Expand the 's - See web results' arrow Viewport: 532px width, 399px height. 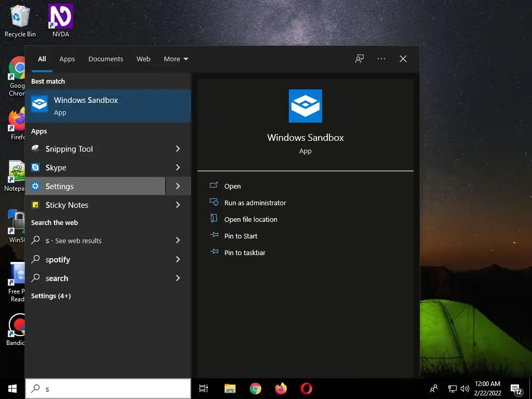tap(178, 240)
